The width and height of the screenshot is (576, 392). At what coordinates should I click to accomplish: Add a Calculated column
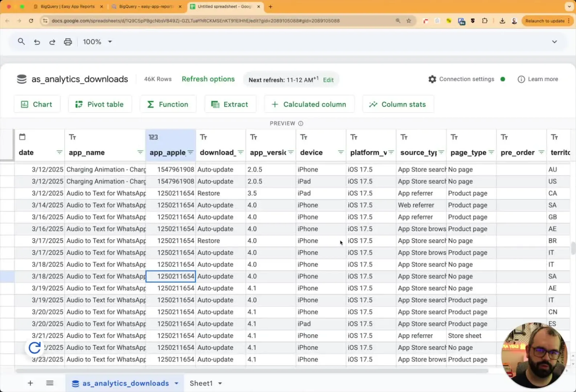coord(309,104)
